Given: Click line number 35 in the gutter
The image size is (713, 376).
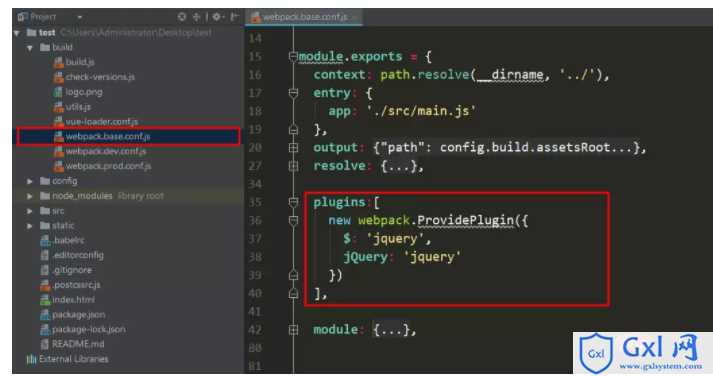Looking at the screenshot, I should click(255, 202).
